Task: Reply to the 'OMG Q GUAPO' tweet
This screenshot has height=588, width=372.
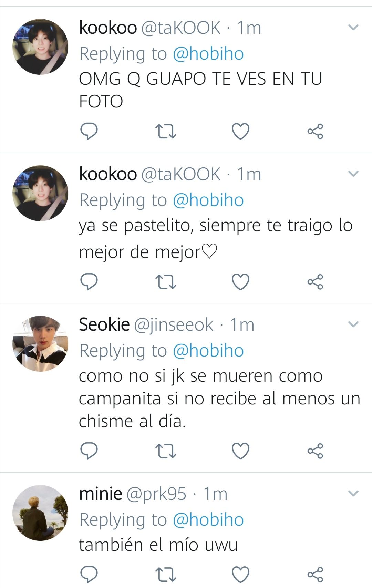Action: [89, 131]
